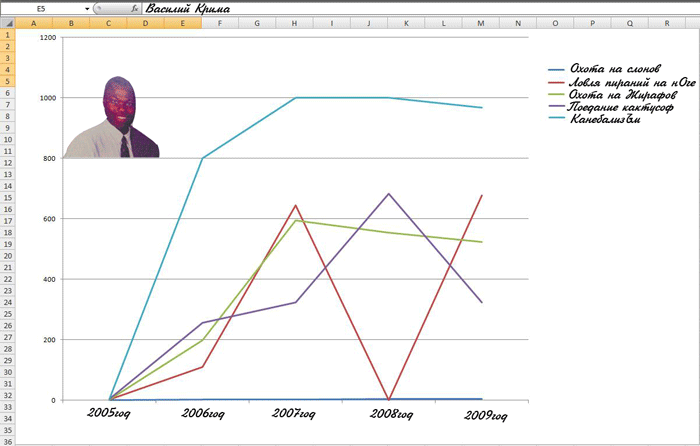Click the 0 value on vertical axis
This screenshot has width=700, height=446.
click(54, 400)
